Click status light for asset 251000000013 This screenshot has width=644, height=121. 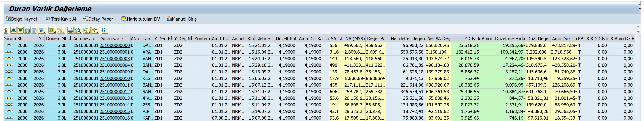9,98
